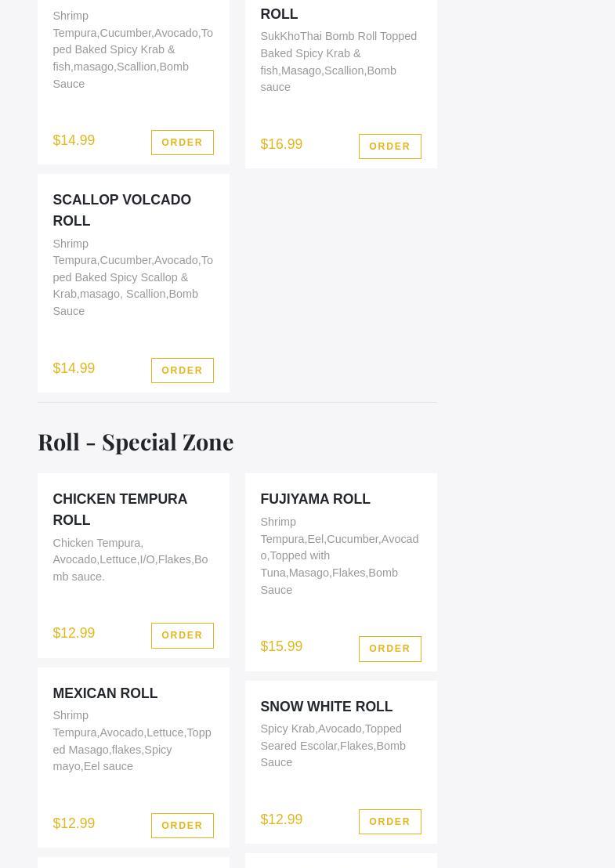Click the $12.99 Snow White price
This screenshot has height=868, width=615.
pos(281,819)
